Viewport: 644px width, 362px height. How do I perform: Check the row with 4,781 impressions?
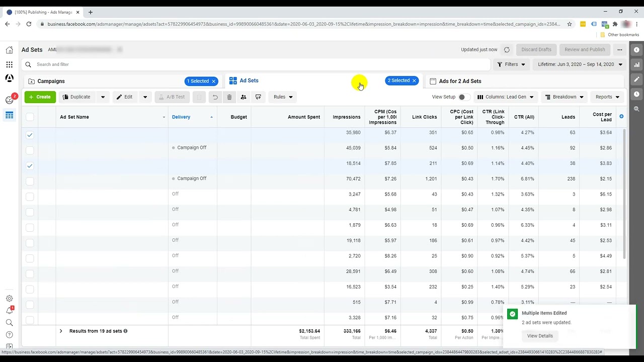point(30,212)
